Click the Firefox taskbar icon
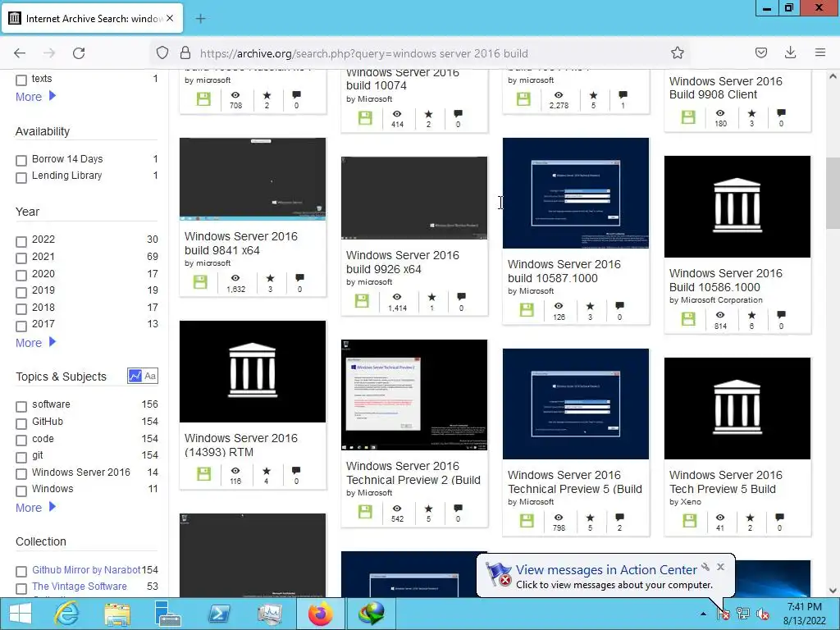Viewport: 840px width, 630px height. (321, 614)
